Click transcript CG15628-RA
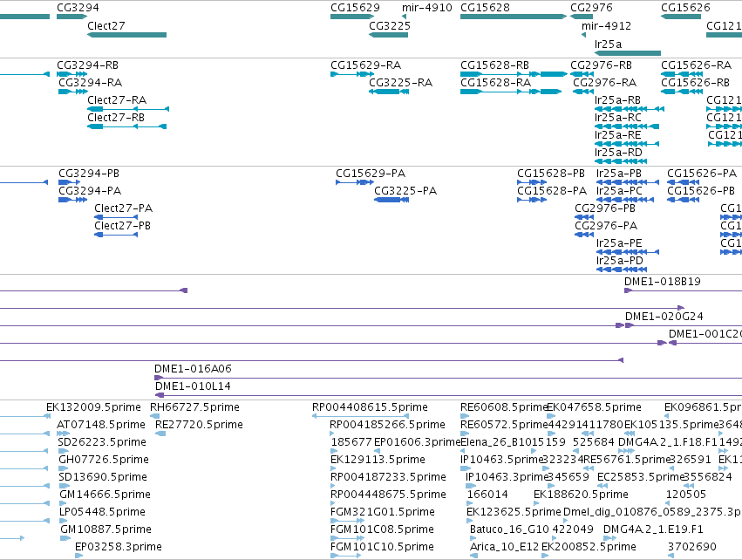The image size is (742, 560). pos(495,83)
